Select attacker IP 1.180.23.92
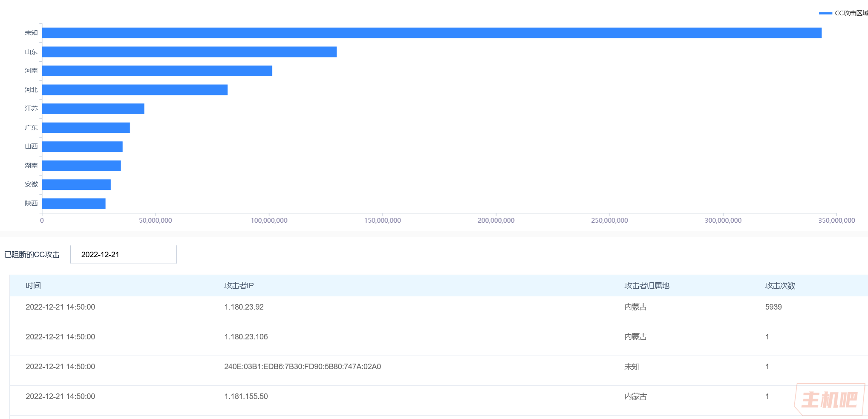The width and height of the screenshot is (868, 419). tap(244, 307)
